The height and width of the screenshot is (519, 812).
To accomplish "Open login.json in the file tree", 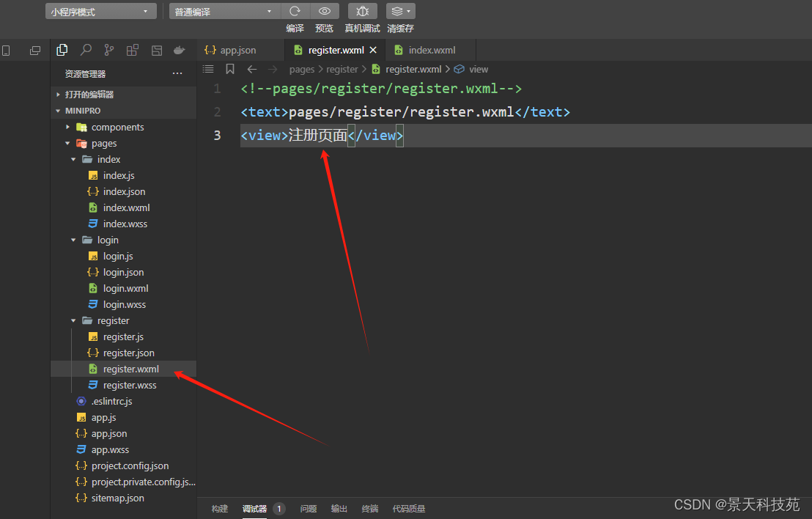I will click(124, 273).
